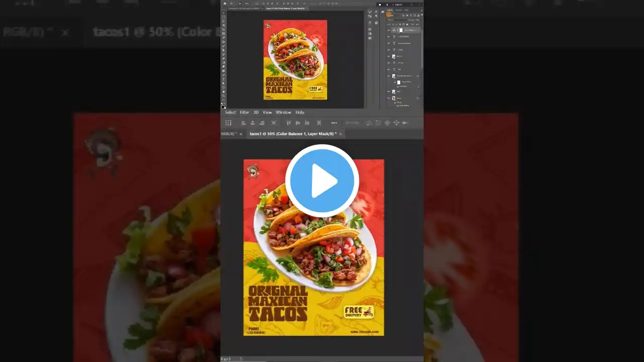Viewport: 644px width, 362px height.
Task: Select the Eyedropper tool in the small toolbar
Action: pos(223,38)
